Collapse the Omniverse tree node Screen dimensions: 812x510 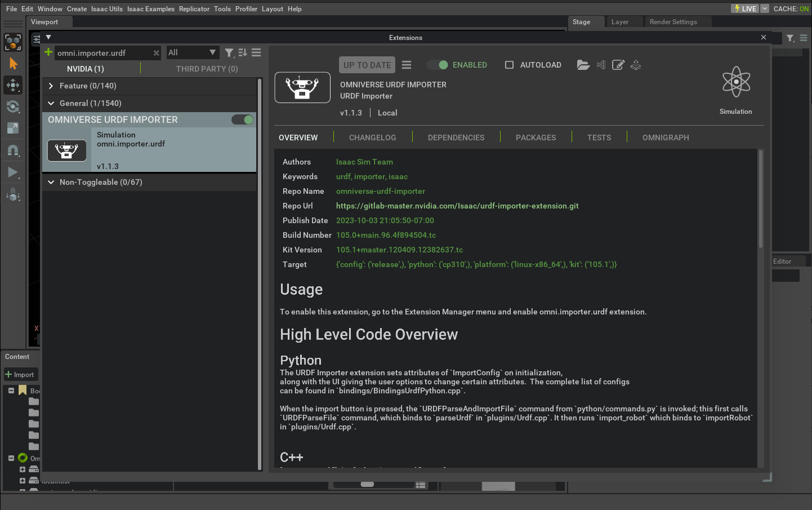11,458
